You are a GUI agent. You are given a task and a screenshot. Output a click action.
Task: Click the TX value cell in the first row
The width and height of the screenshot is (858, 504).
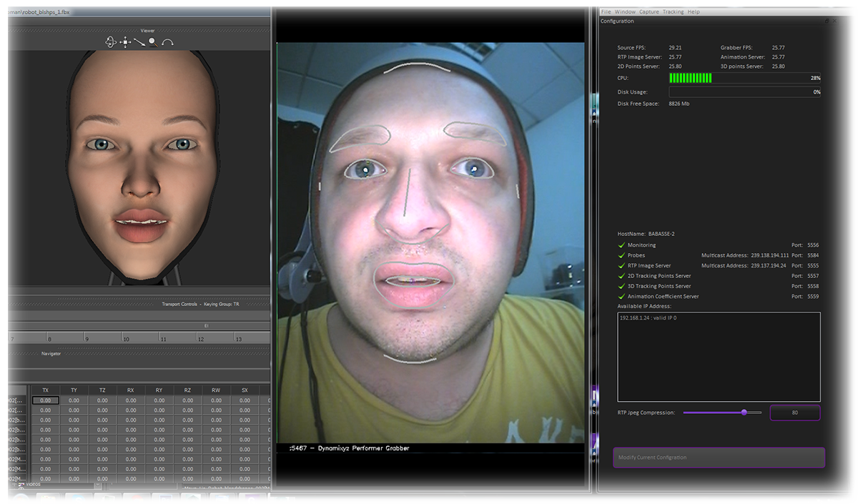(x=45, y=400)
